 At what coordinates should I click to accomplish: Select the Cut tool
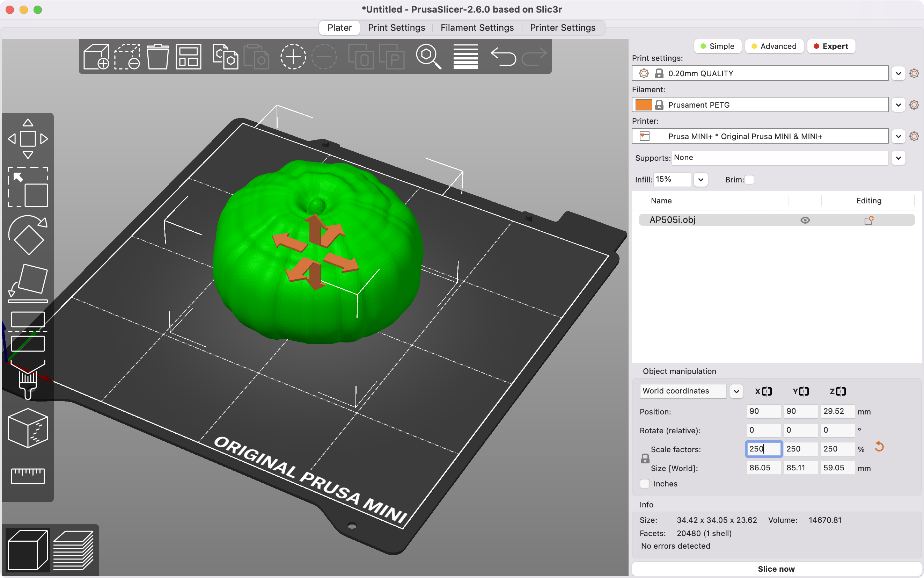point(28,331)
